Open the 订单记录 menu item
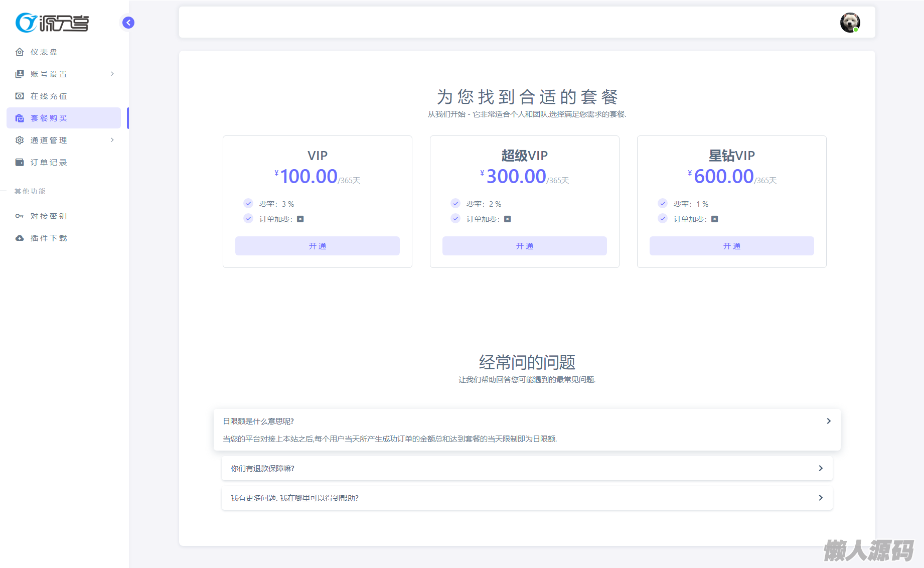Screen dimensions: 924x568 click(49, 162)
